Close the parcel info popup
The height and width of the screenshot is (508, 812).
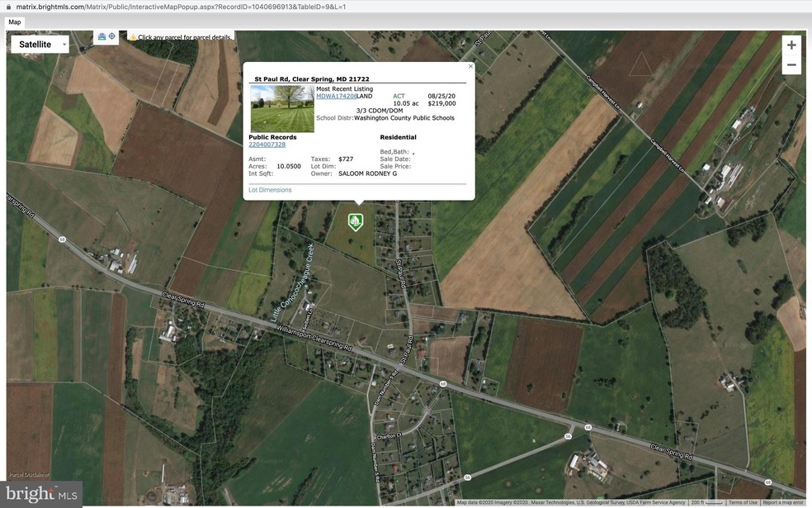(x=470, y=66)
